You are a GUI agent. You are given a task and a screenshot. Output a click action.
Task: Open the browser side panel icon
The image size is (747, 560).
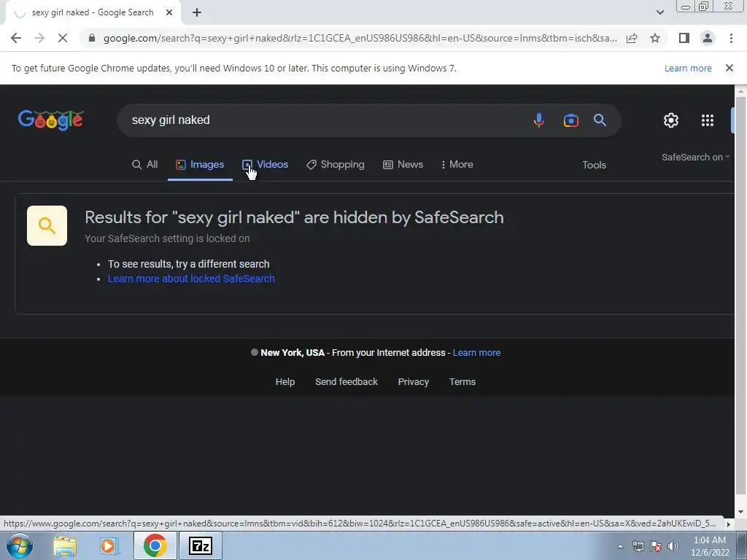point(684,38)
